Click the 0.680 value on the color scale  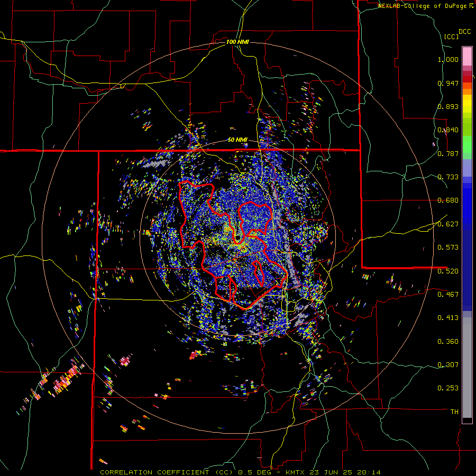[448, 200]
